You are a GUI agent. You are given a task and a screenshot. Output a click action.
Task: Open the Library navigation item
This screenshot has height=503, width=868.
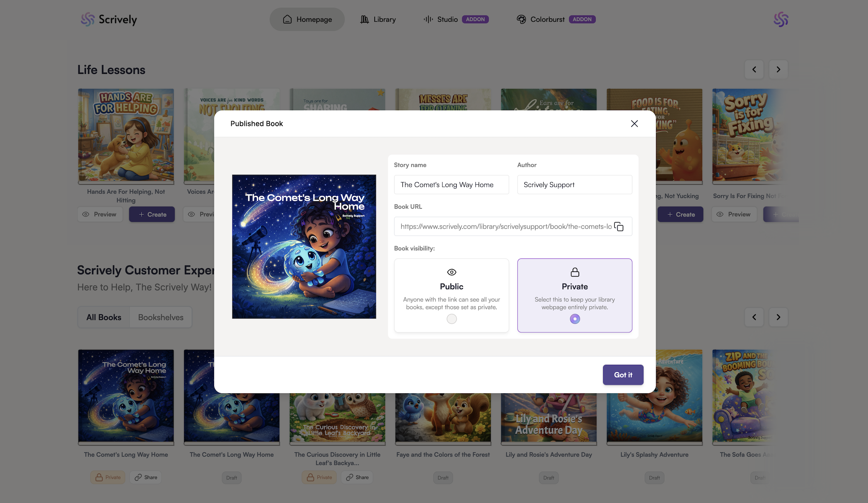378,19
